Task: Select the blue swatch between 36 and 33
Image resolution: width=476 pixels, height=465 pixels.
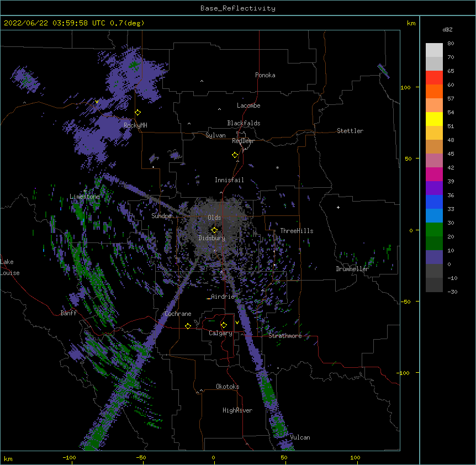Action: [434, 202]
